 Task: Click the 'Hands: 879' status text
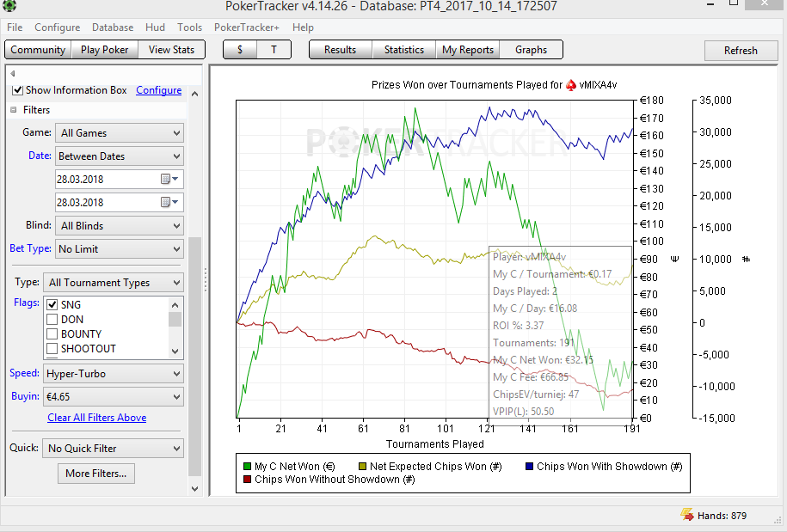click(x=722, y=516)
